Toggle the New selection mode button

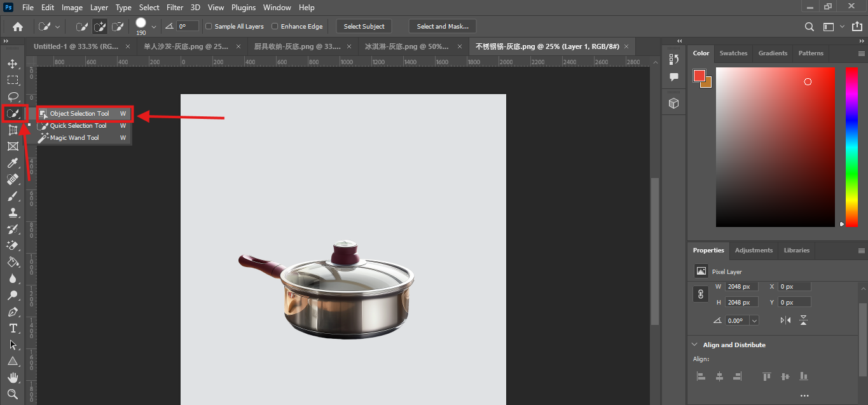pos(82,27)
